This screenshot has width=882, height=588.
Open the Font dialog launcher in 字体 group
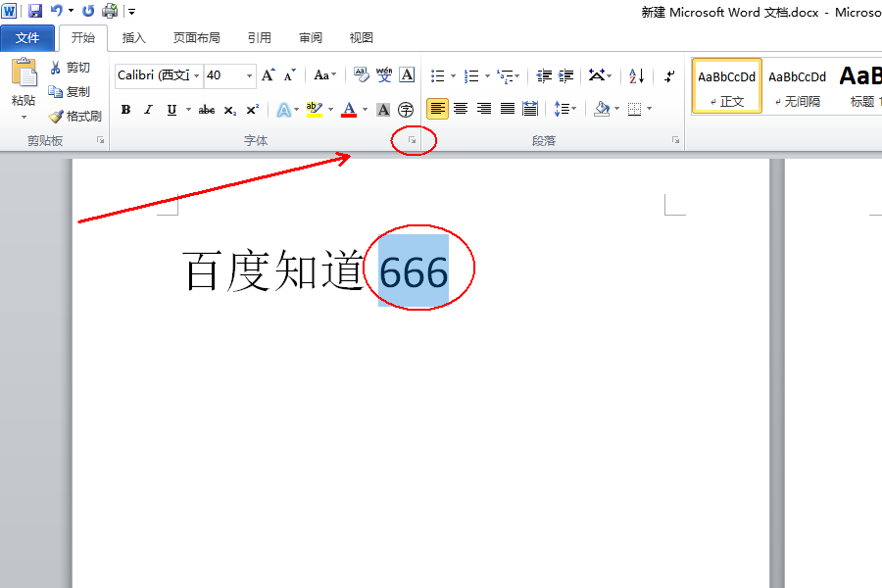tap(413, 140)
